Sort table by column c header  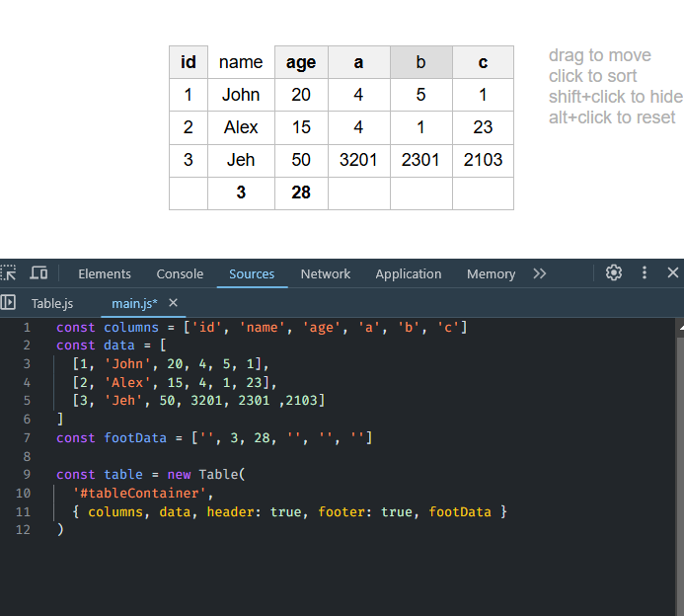tap(483, 62)
